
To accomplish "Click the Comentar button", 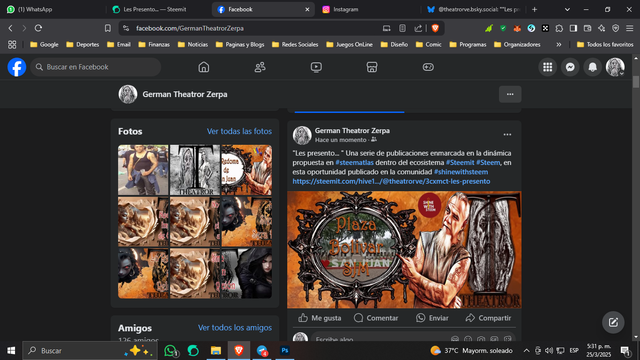I will click(x=376, y=318).
